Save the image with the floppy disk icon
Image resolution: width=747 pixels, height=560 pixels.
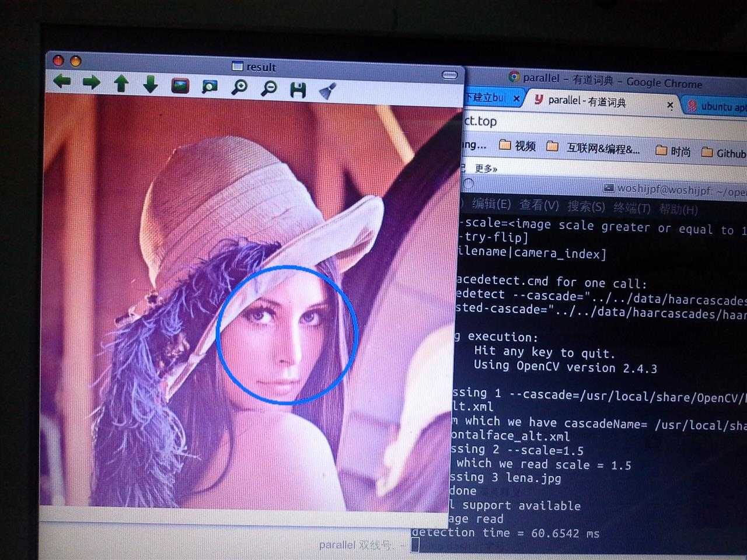(298, 90)
